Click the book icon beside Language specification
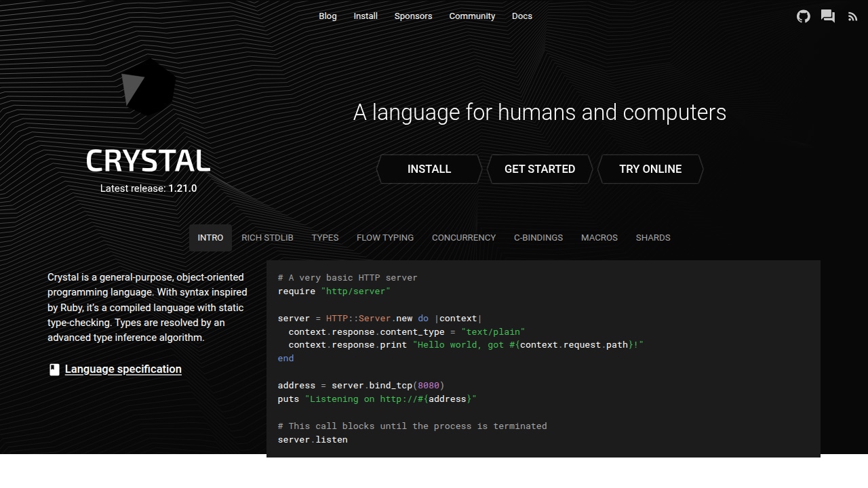This screenshot has height=488, width=868. tap(54, 369)
